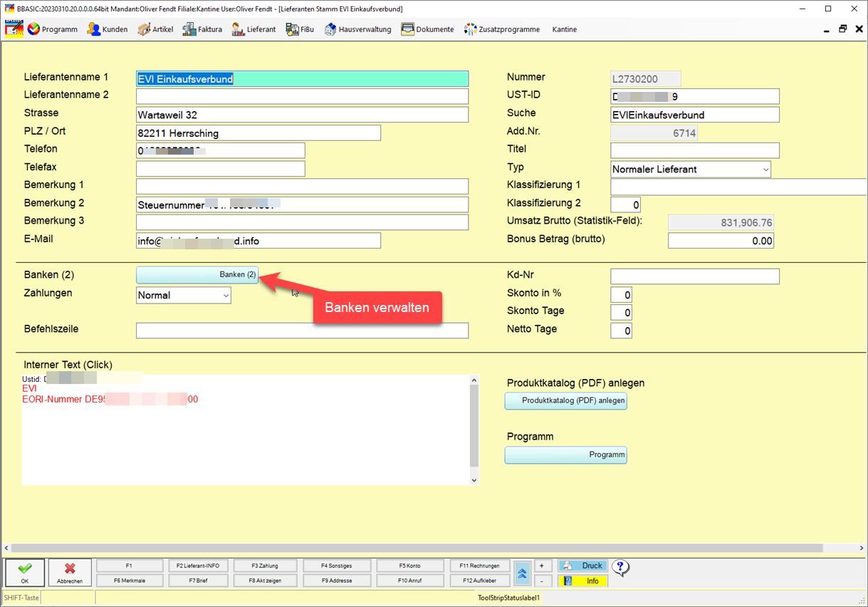This screenshot has width=868, height=607.
Task: Click the Bemerkung 3 field
Action: coord(303,222)
